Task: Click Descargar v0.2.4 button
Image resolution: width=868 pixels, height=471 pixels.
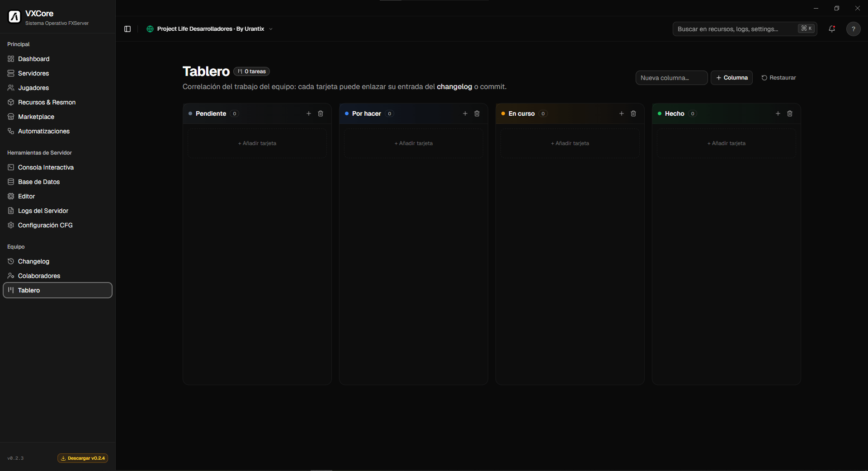Action: pos(83,458)
